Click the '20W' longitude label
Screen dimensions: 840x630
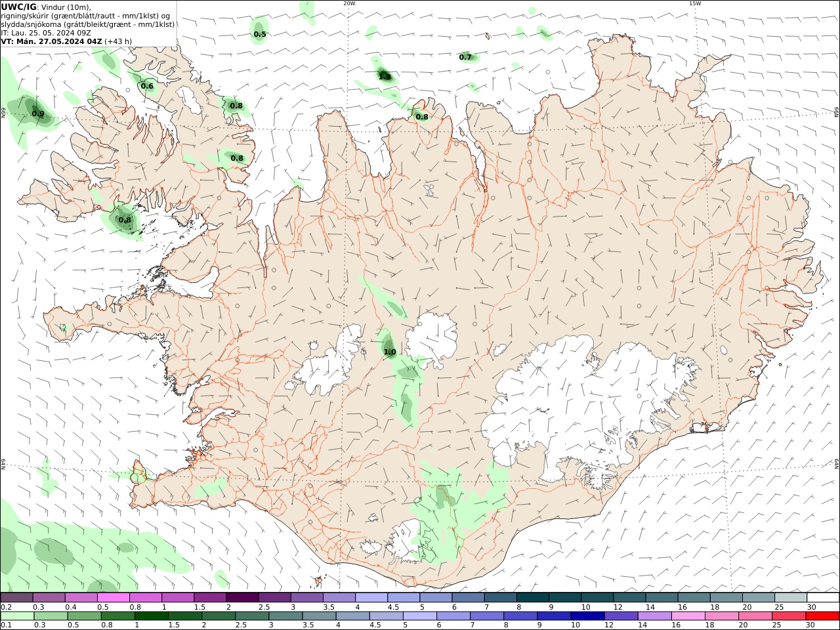coord(349,3)
